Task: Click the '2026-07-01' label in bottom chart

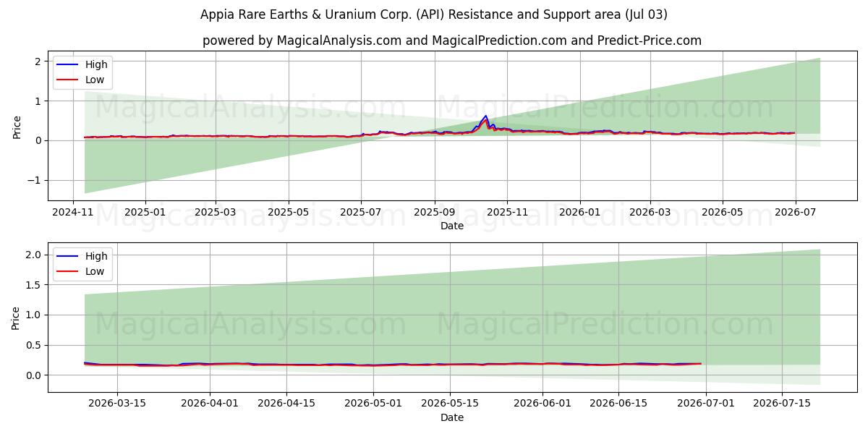Action: coord(705,405)
